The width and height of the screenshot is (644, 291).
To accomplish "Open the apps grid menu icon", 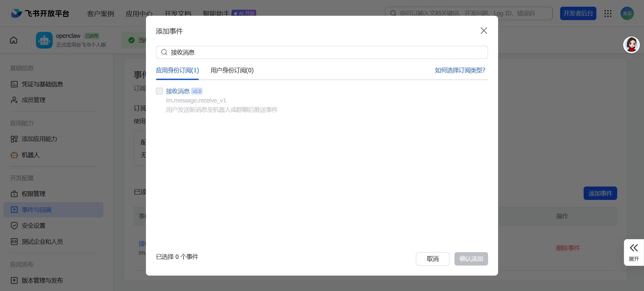I will click(608, 13).
